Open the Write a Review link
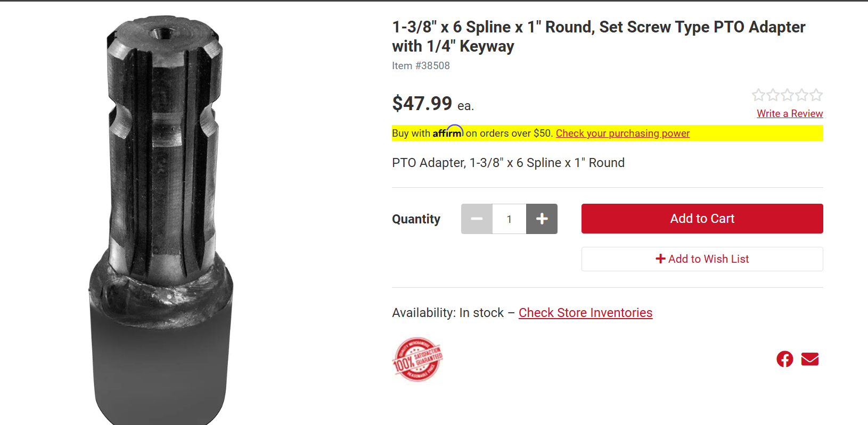The width and height of the screenshot is (868, 425). (x=790, y=113)
